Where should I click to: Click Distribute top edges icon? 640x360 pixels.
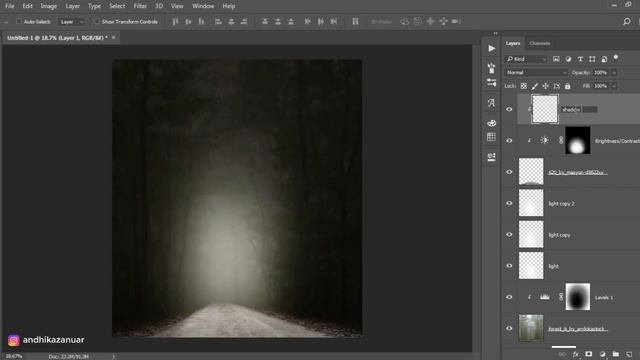coord(265,22)
